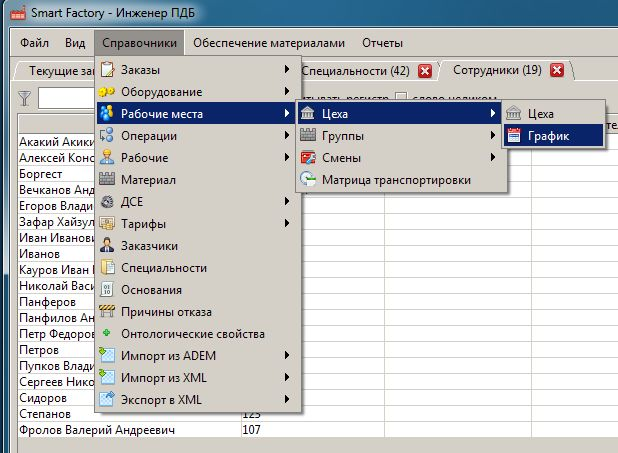The height and width of the screenshot is (453, 618).
Task: Click the Рабочие worker icon
Action: [107, 158]
